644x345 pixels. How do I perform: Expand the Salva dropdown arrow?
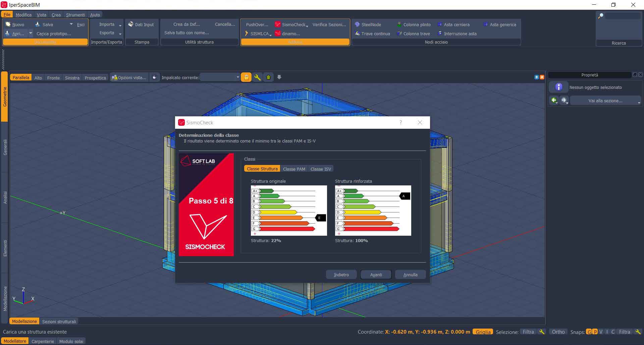tap(71, 24)
